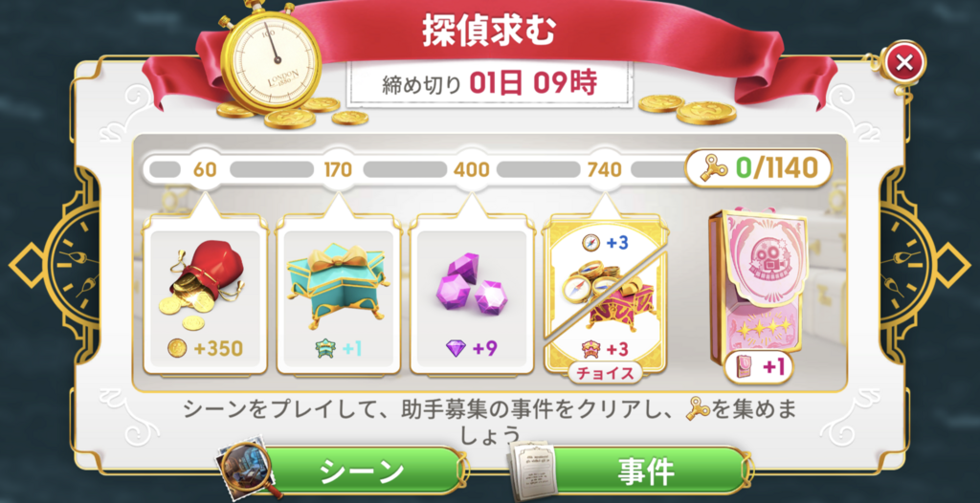Viewport: 980px width, 503px height.
Task: Tap the green シーン button
Action: pyautogui.click(x=363, y=471)
